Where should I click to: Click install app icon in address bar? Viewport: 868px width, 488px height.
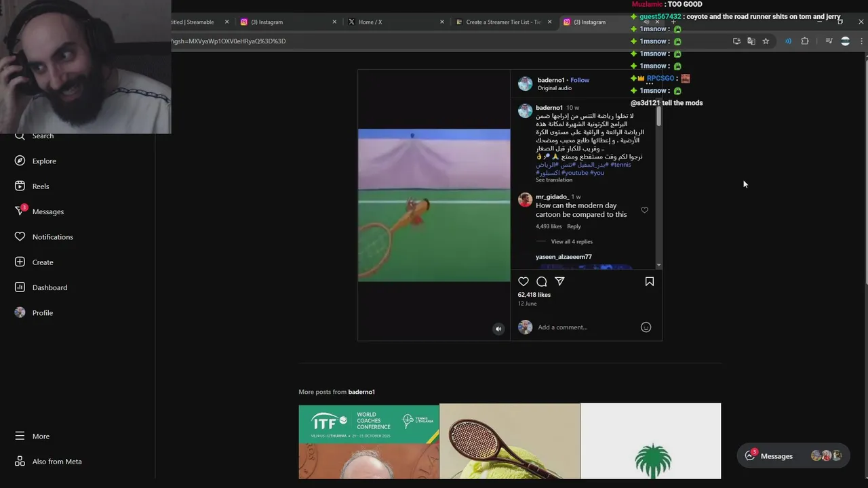click(x=736, y=41)
